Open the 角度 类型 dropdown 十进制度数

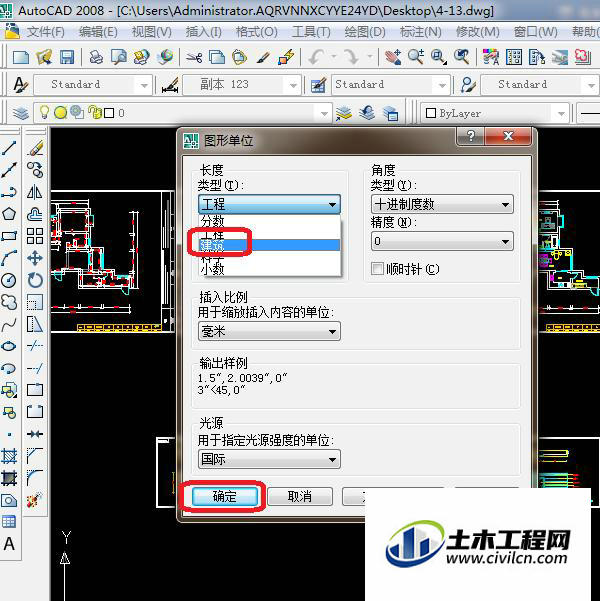442,204
